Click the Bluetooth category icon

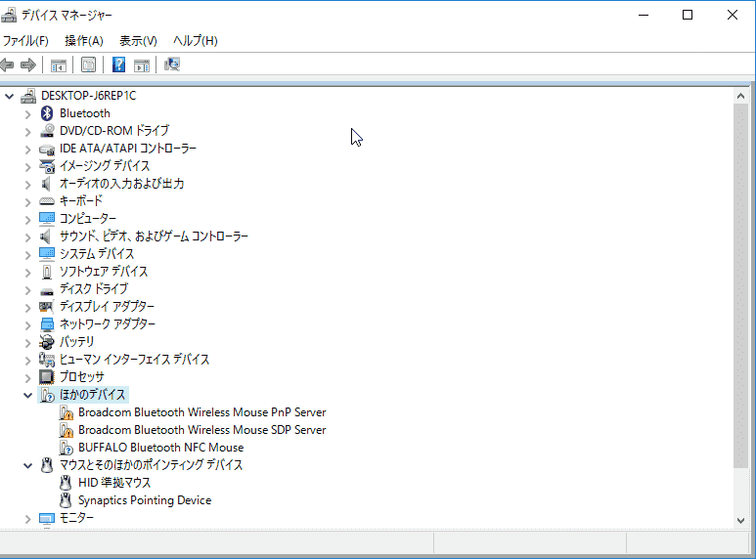(x=47, y=113)
